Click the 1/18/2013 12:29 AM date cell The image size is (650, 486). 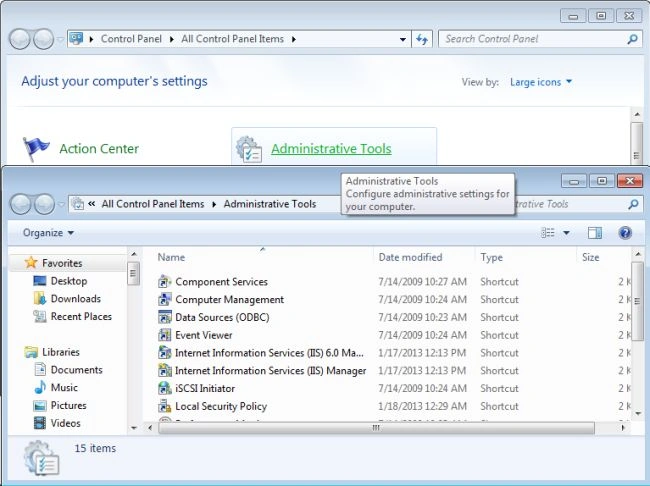tap(422, 406)
